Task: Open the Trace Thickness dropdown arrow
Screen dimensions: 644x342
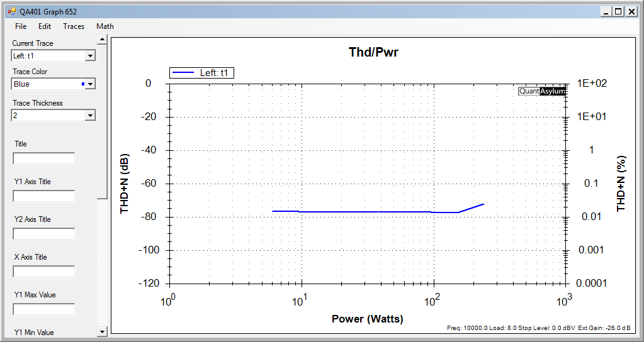Action: (x=91, y=116)
